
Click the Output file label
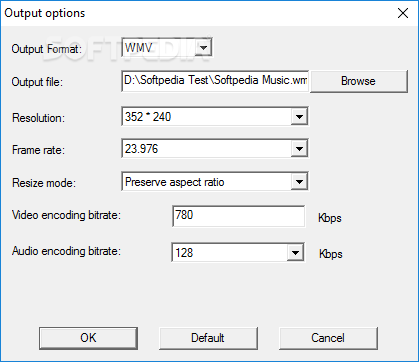click(37, 82)
